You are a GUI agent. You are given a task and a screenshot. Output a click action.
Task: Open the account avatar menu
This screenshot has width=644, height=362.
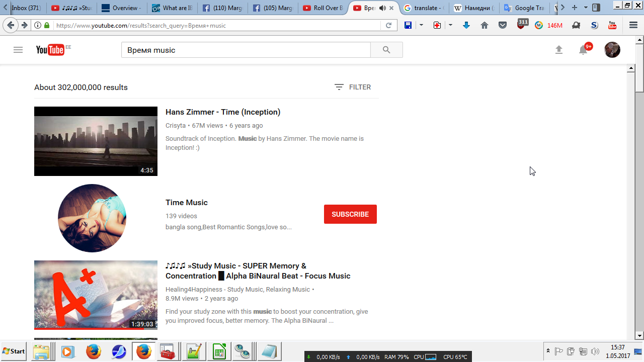point(612,50)
